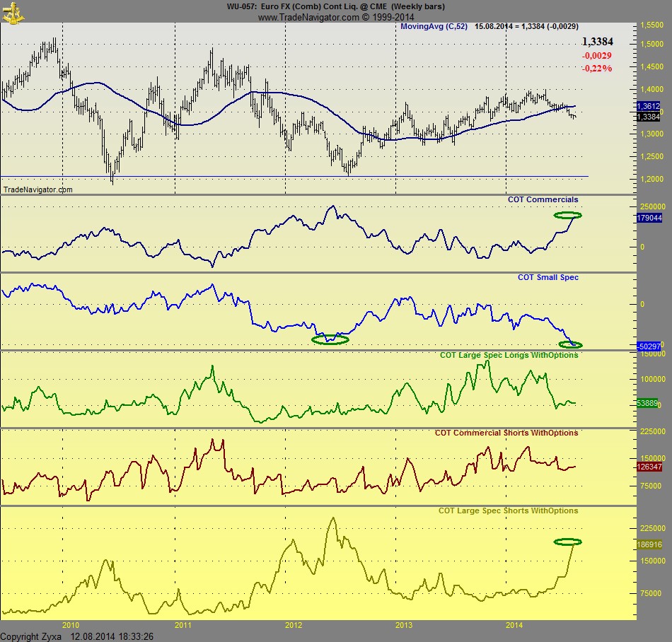This screenshot has width=672, height=642.
Task: Click the Trade Navigator logo icon
Action: [13, 12]
